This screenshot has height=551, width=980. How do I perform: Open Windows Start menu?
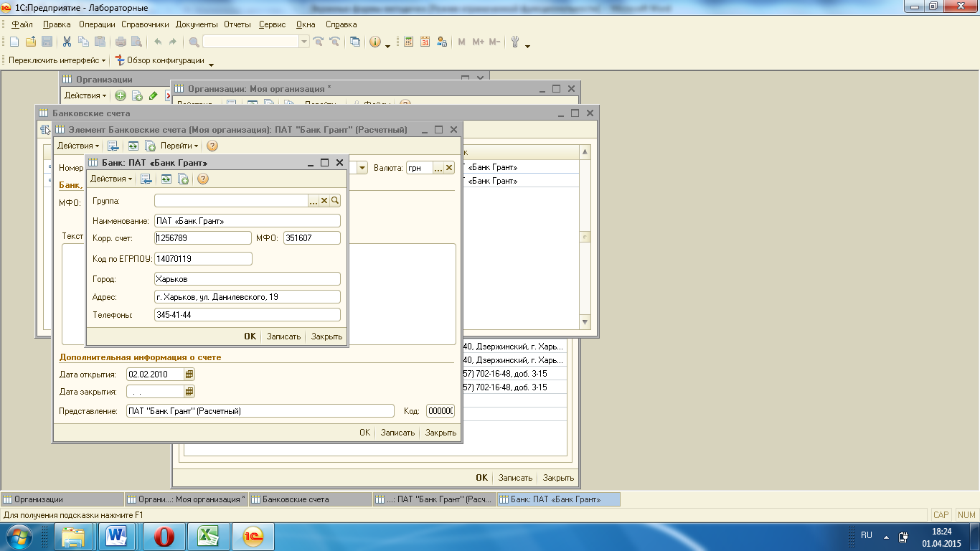pyautogui.click(x=21, y=536)
